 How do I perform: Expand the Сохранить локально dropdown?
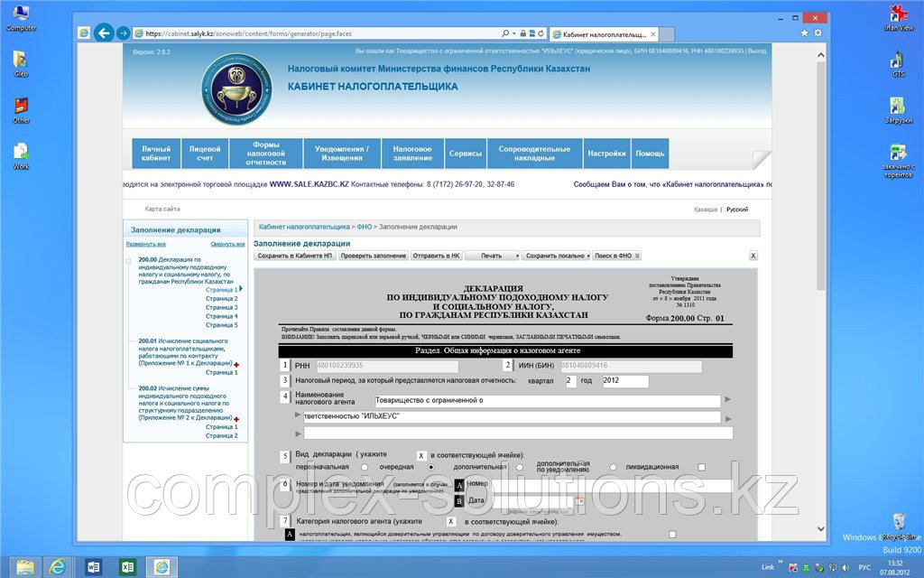[x=557, y=256]
